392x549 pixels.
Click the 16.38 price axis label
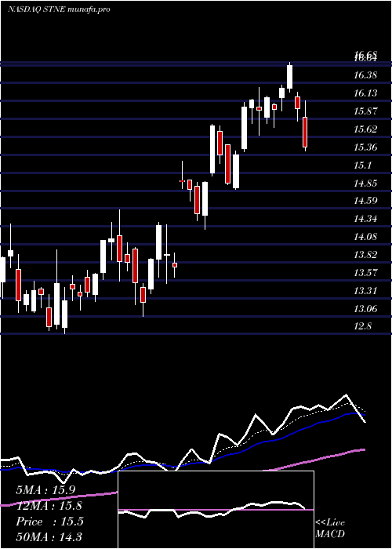tap(365, 75)
